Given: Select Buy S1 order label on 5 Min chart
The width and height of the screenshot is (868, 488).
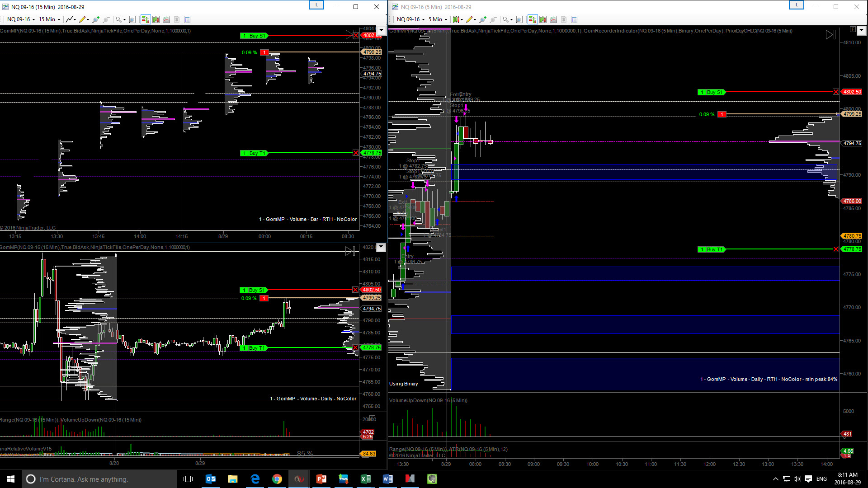Looking at the screenshot, I should [711, 92].
